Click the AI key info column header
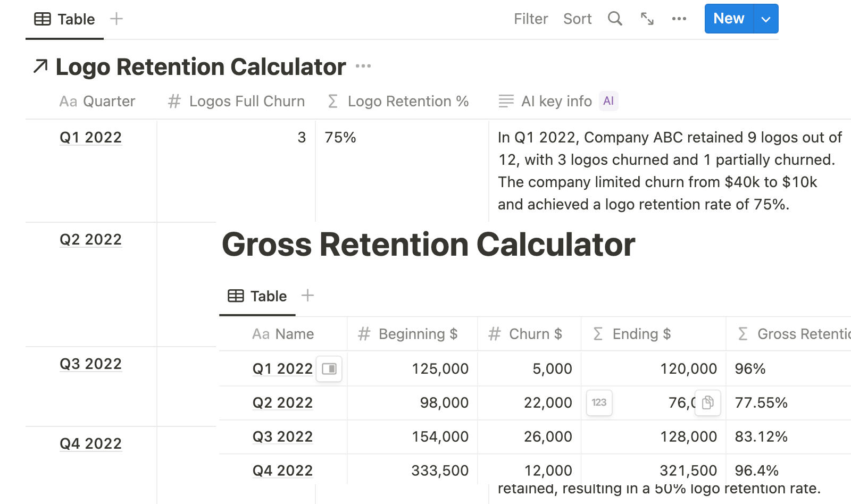851x504 pixels. tap(556, 101)
